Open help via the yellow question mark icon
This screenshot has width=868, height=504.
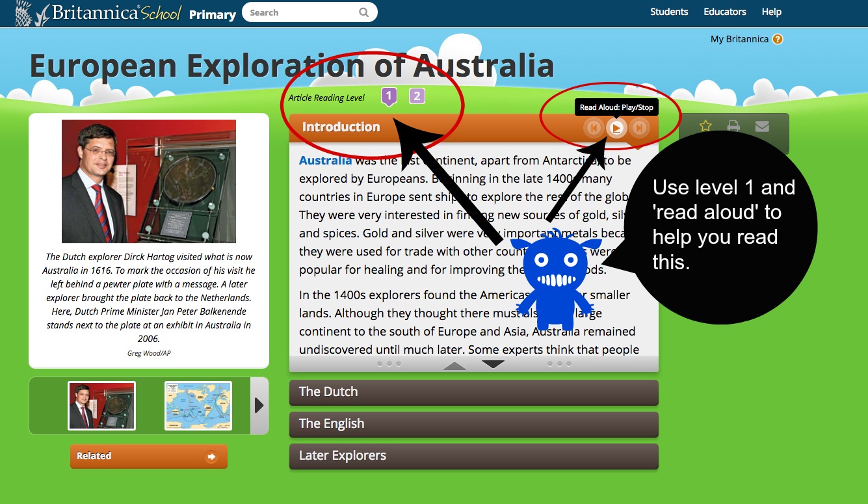click(778, 39)
